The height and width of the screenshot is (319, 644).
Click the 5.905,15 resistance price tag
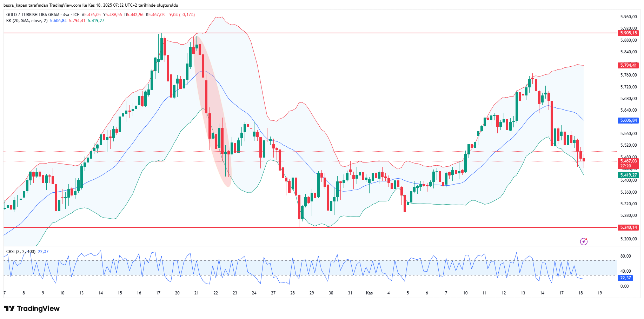tap(628, 33)
